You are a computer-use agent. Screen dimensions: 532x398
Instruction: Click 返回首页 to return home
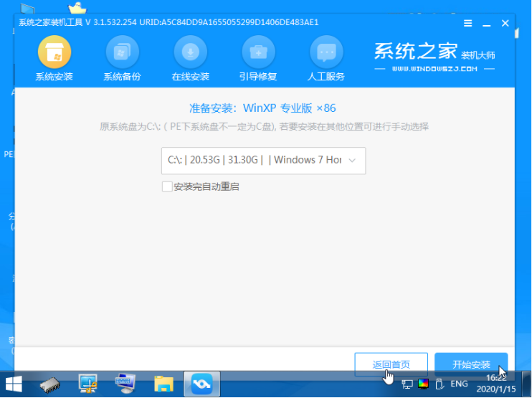click(391, 364)
